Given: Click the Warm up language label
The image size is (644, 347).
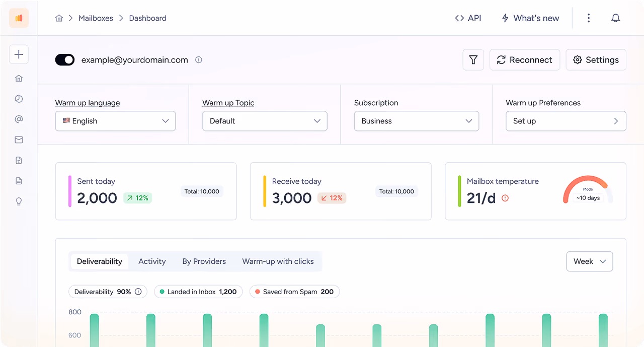Looking at the screenshot, I should (x=88, y=103).
